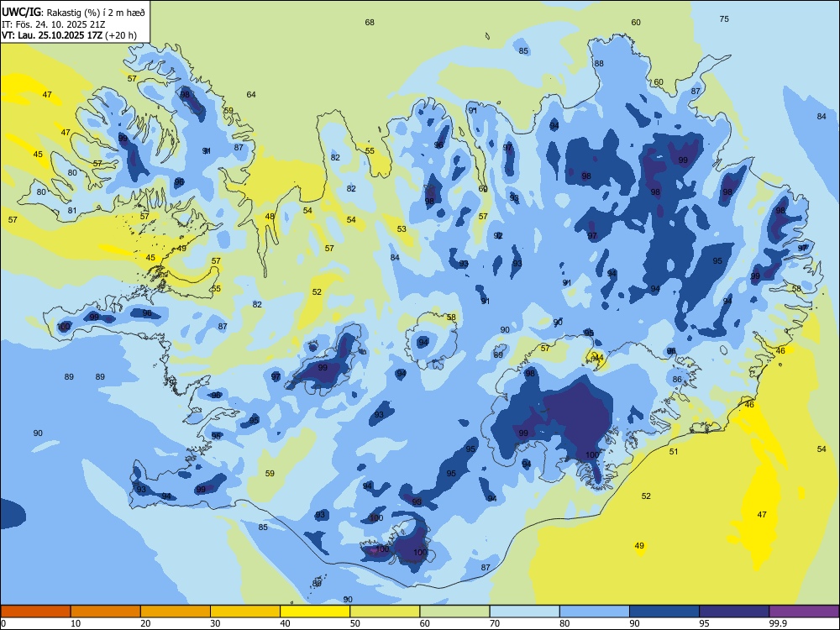This screenshot has width=840, height=630.
Task: Click the map value '48' in the northwest
Action: [x=270, y=217]
